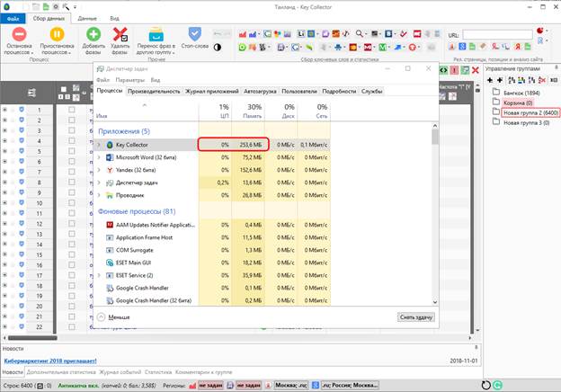Click the black circular refresh arrow in status bar
561x392 pixels.
coord(485,385)
